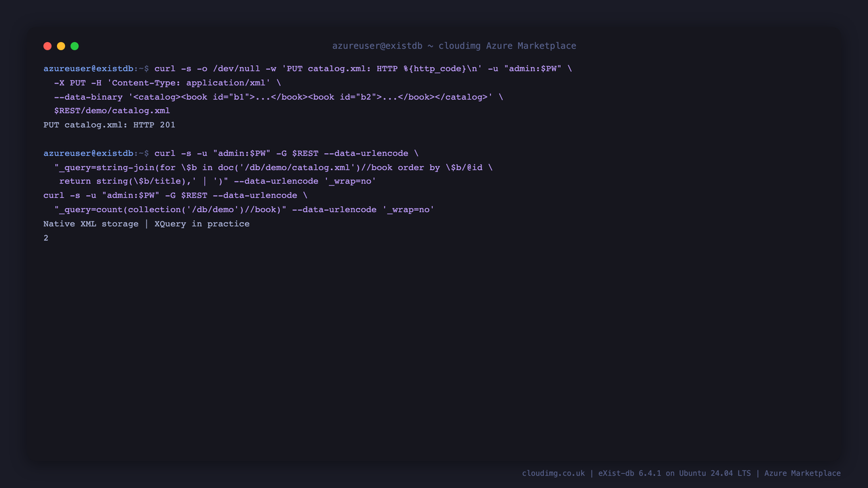868x488 pixels.
Task: Click the output 'Native XML storage | XQuery in practice'
Action: (x=146, y=224)
